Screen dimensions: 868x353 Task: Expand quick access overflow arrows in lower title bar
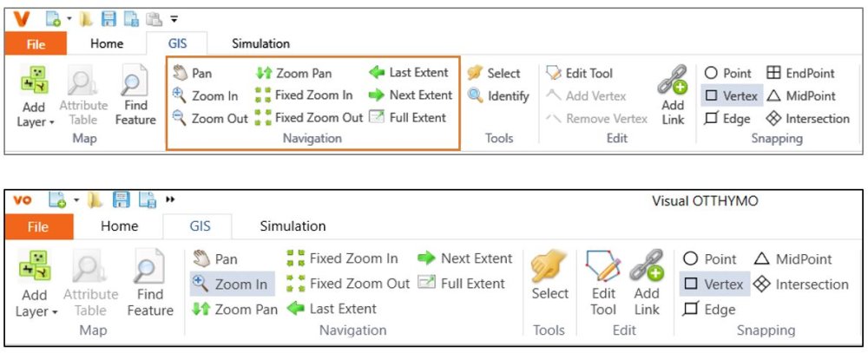click(170, 200)
